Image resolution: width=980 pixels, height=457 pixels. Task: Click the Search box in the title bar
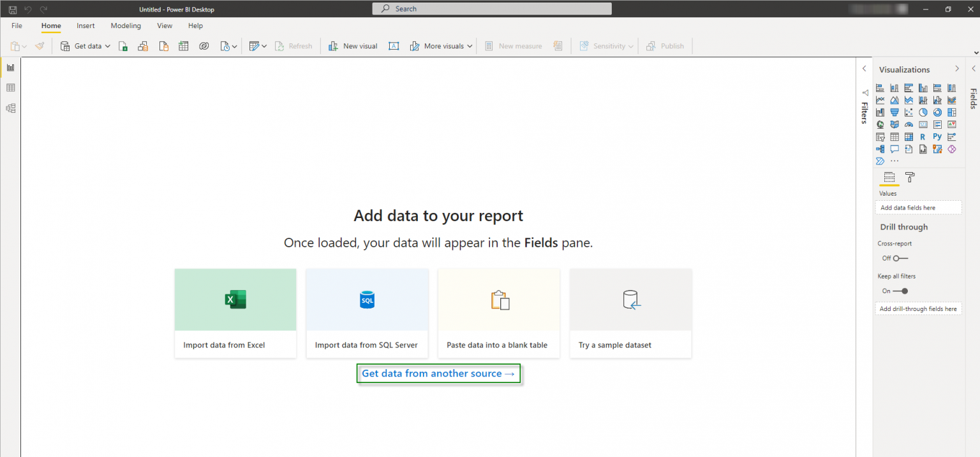pyautogui.click(x=491, y=8)
